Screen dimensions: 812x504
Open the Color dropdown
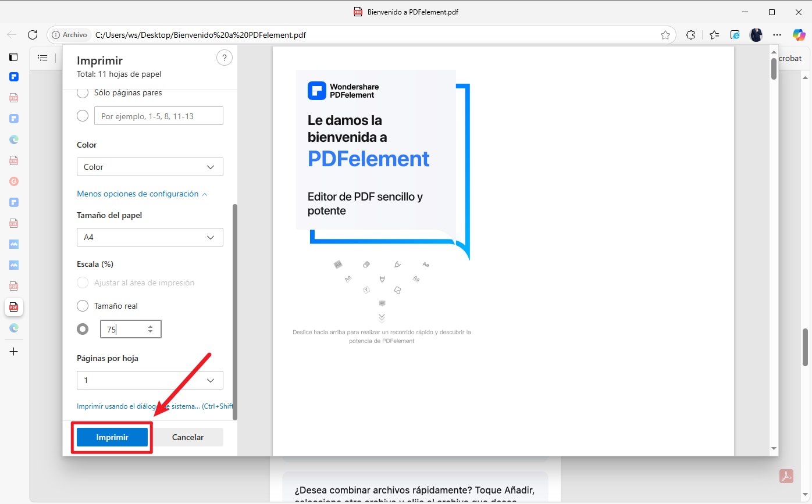pyautogui.click(x=149, y=167)
